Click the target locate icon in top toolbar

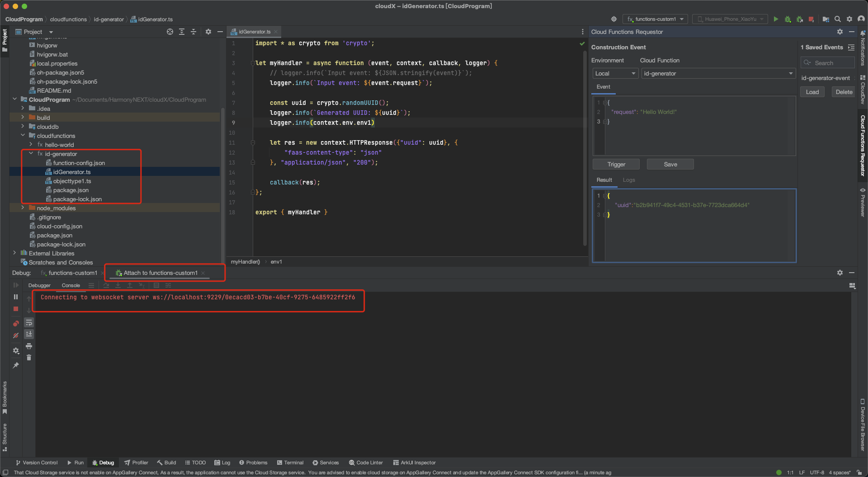[613, 19]
